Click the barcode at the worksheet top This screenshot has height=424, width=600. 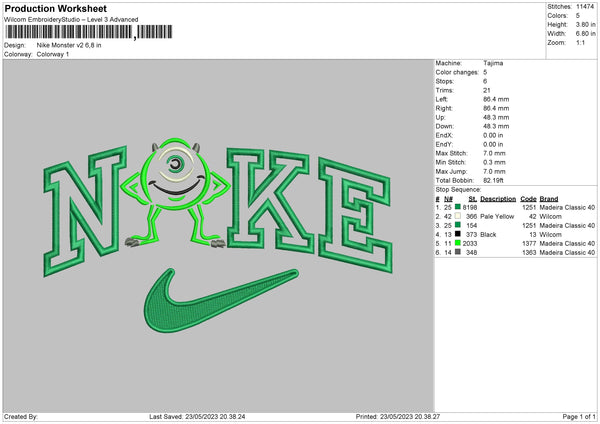(89, 32)
